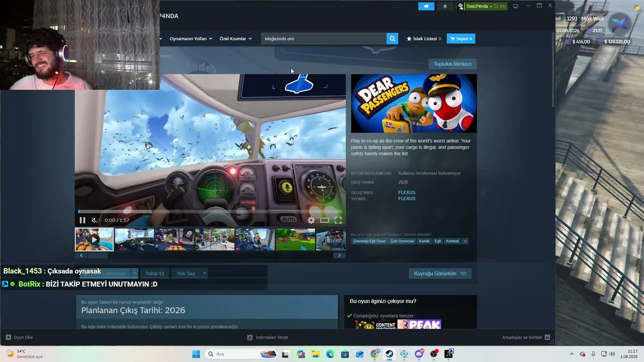644x362 pixels.
Task: Select the first trailer thumbnail with play icon
Action: tap(94, 239)
